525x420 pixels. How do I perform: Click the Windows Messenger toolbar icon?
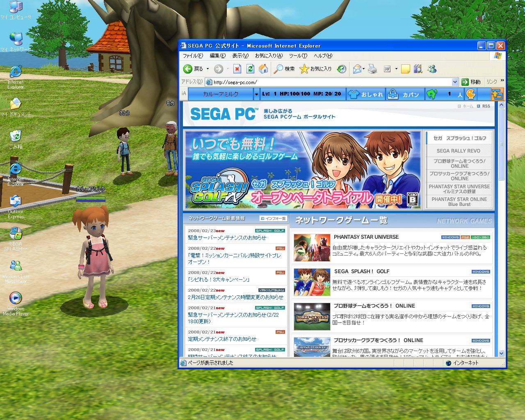click(432, 69)
